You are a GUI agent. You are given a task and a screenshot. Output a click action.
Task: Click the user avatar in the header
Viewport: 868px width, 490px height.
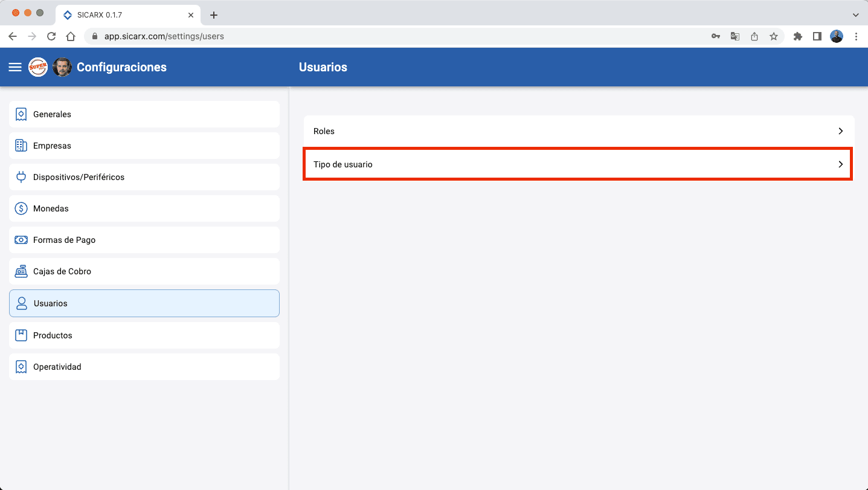click(62, 67)
